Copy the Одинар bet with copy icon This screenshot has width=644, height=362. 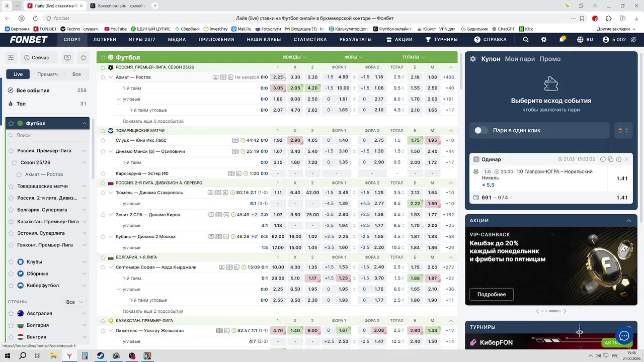(610, 159)
